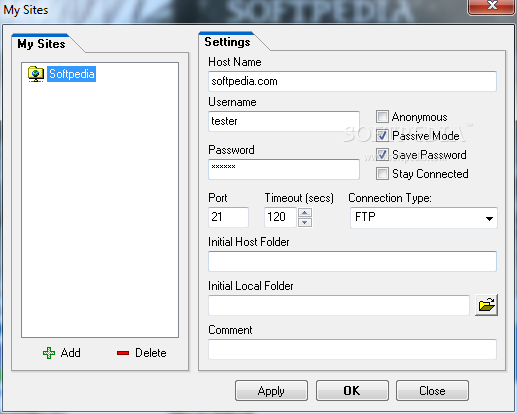
Task: Close the My Sites window
Action: pyautogui.click(x=491, y=6)
